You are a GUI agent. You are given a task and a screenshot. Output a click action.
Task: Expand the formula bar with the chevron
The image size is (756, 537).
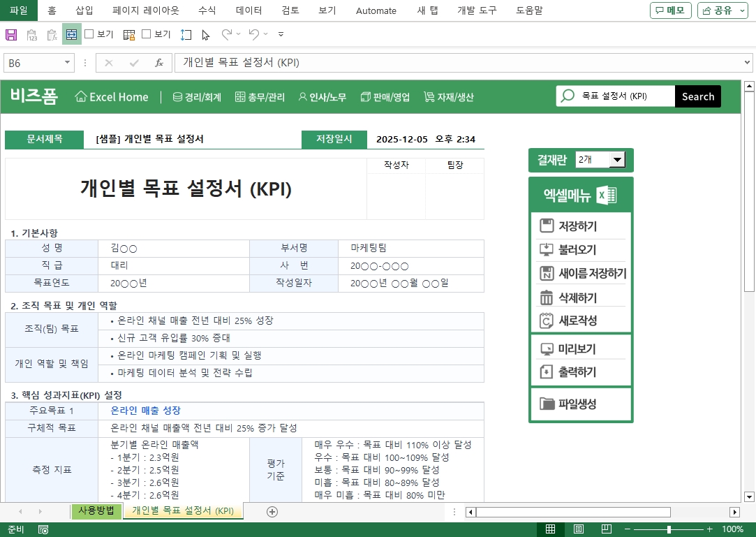[748, 63]
